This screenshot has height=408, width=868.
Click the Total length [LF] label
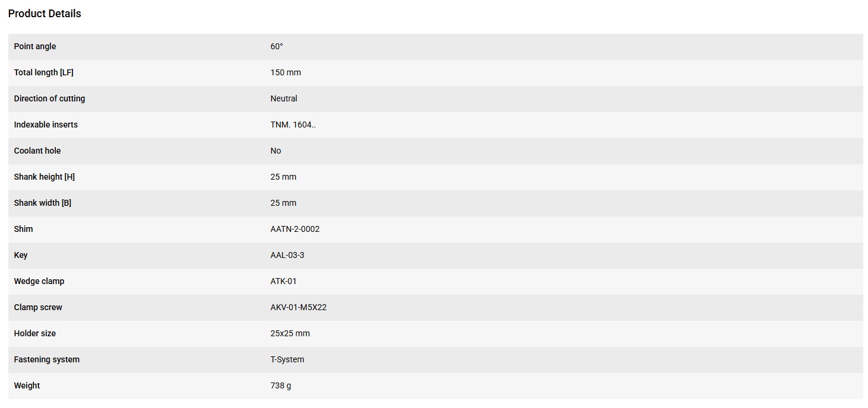44,72
